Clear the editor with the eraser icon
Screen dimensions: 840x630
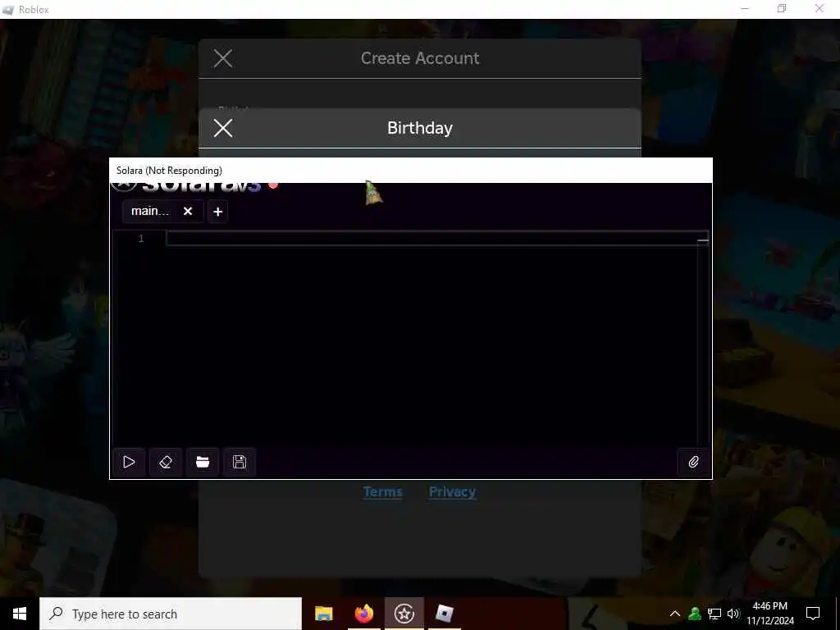tap(166, 462)
